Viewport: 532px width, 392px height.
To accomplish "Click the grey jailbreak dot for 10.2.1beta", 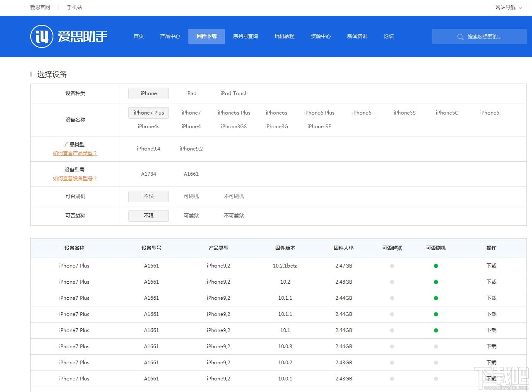I will coord(392,266).
